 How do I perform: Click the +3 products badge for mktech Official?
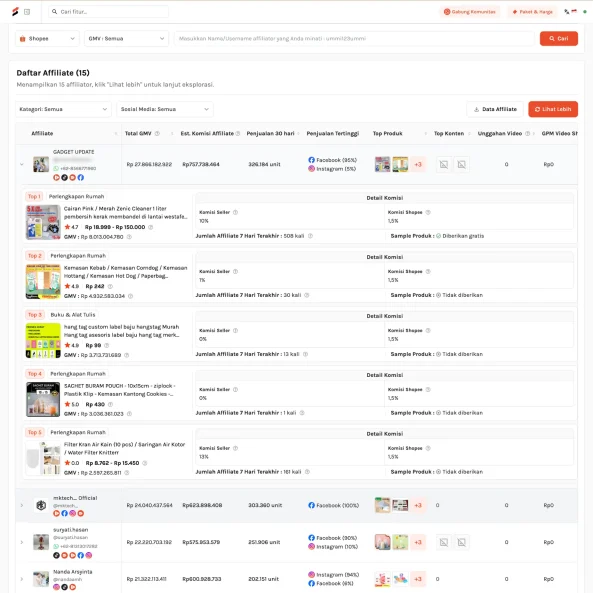pos(418,505)
